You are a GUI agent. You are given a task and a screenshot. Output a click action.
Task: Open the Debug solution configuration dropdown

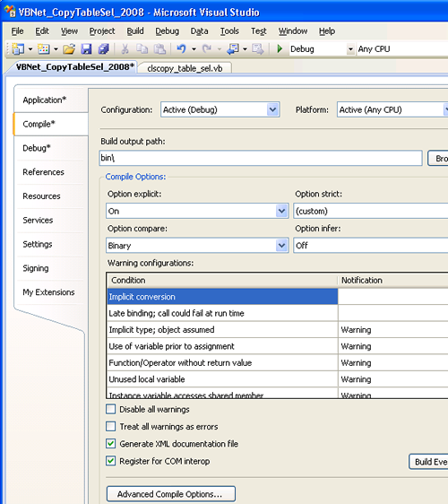point(350,49)
